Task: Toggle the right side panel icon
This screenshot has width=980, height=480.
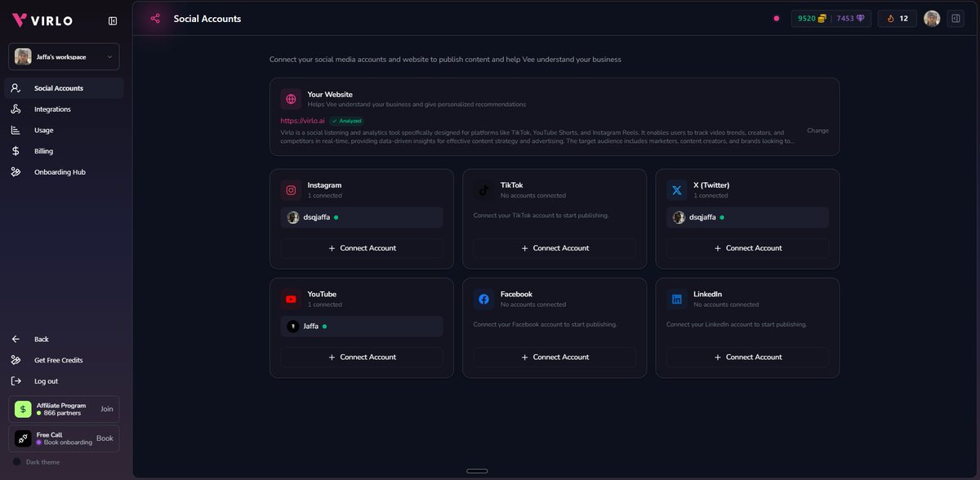Action: point(955,18)
